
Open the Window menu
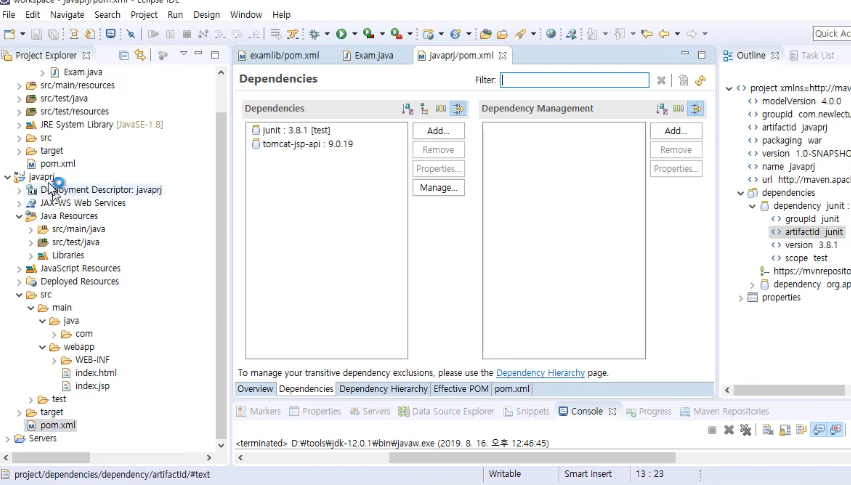click(246, 15)
